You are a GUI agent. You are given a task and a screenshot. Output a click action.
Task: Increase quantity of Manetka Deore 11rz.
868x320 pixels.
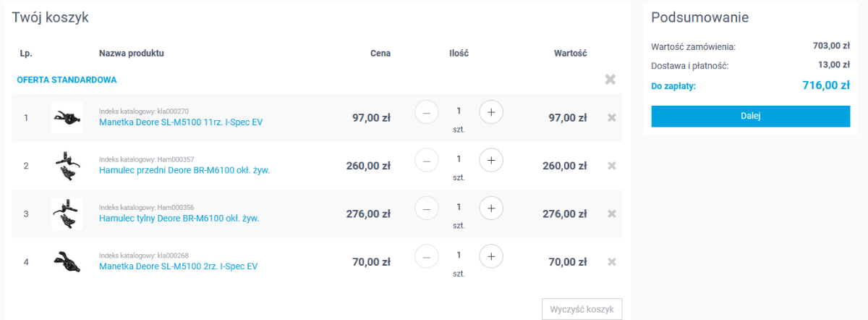click(491, 112)
